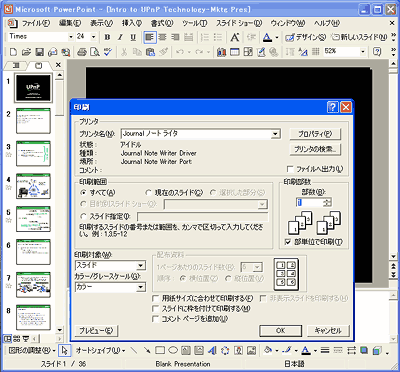Enable コメント ページを追加 checkbox
Screen dimensions: 400x372
(x=190, y=319)
